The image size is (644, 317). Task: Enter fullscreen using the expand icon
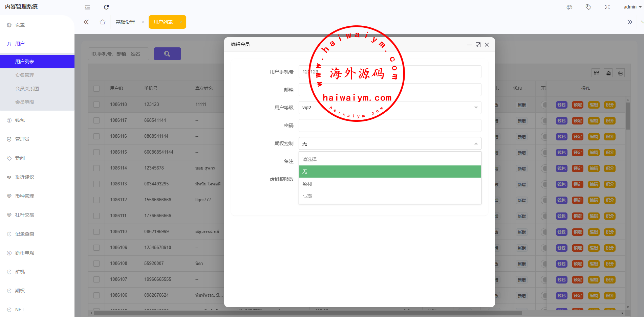click(x=607, y=7)
